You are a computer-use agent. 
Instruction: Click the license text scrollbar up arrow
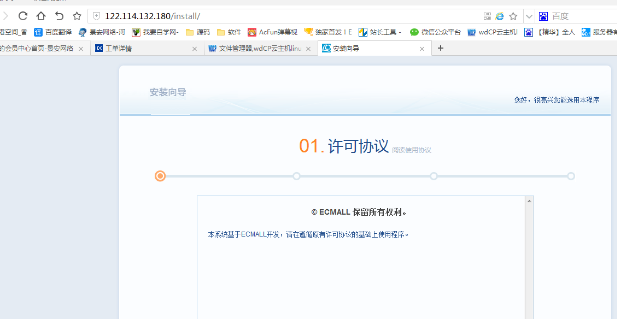point(529,201)
